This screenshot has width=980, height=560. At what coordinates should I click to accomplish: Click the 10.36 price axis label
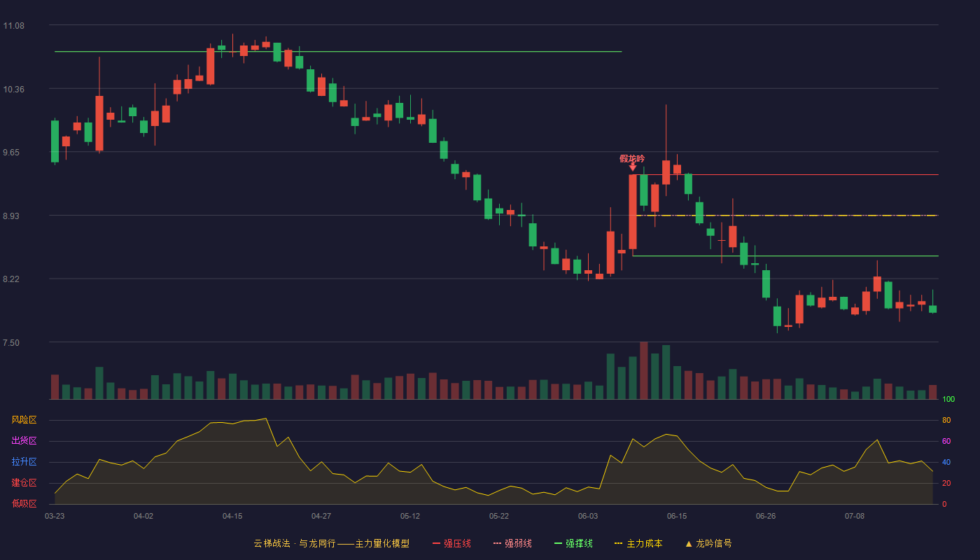13,90
